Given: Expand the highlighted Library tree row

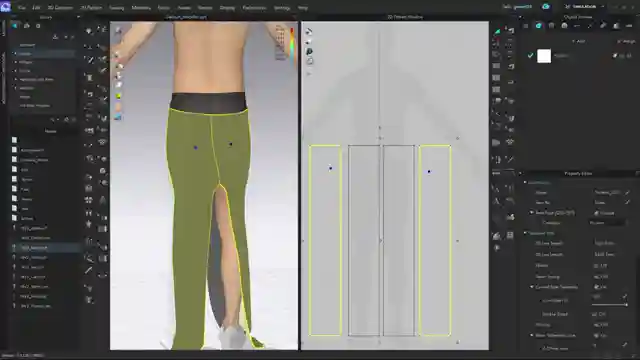Looking at the screenshot, I should click(x=16, y=53).
